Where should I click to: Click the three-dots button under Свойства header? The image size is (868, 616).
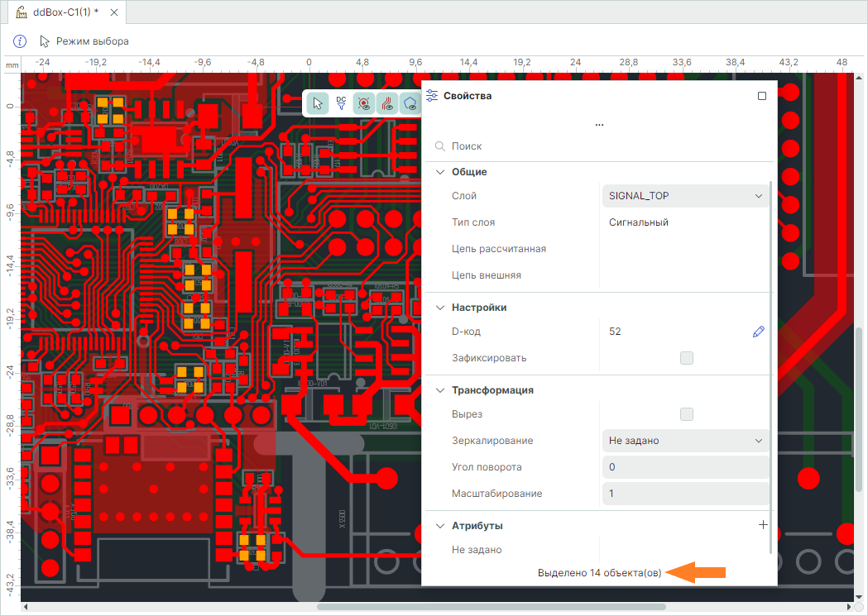(599, 124)
